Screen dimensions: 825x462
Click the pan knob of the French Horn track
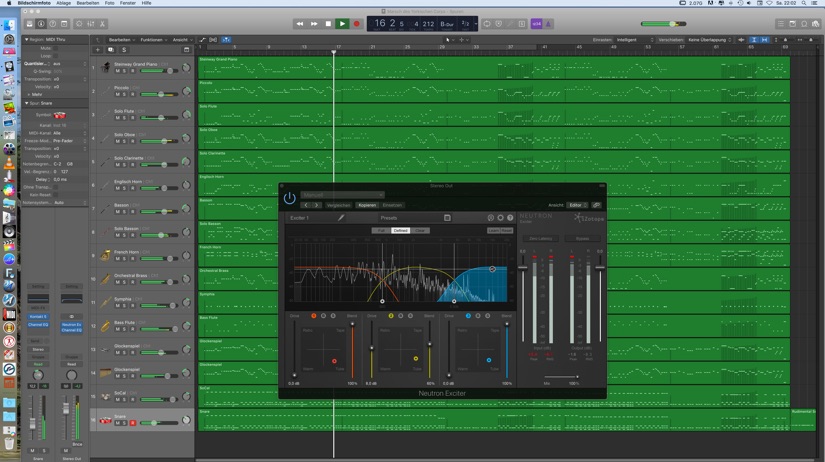(x=186, y=256)
